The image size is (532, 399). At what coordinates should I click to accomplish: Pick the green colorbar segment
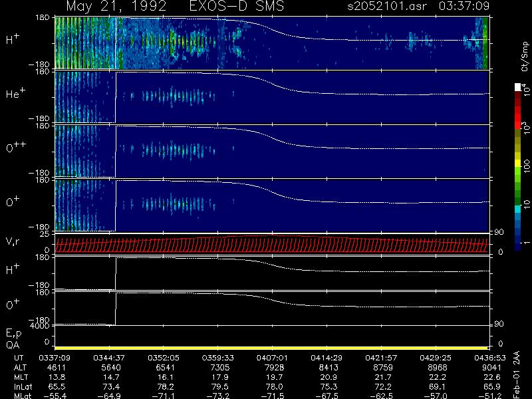(518, 187)
